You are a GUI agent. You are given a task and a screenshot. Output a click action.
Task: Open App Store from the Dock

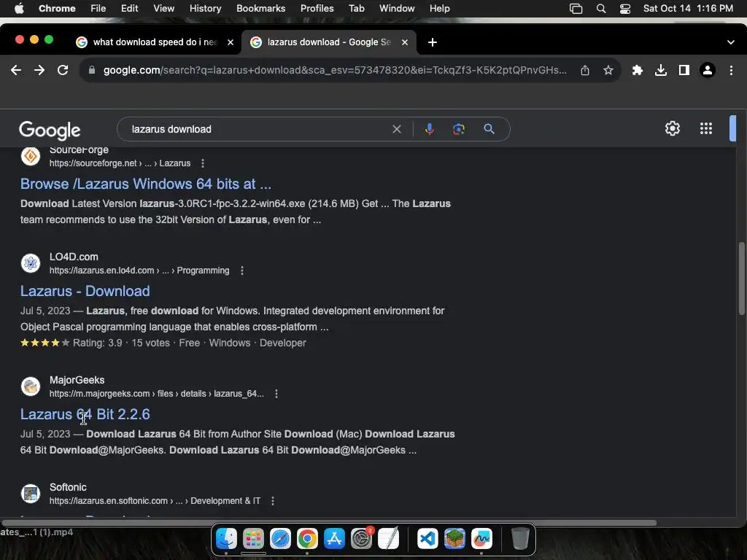[x=334, y=539]
